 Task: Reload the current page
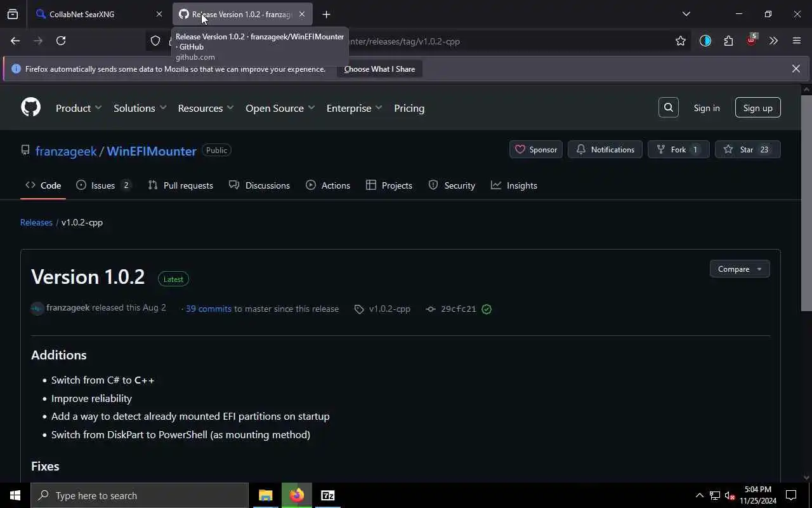[x=61, y=41]
